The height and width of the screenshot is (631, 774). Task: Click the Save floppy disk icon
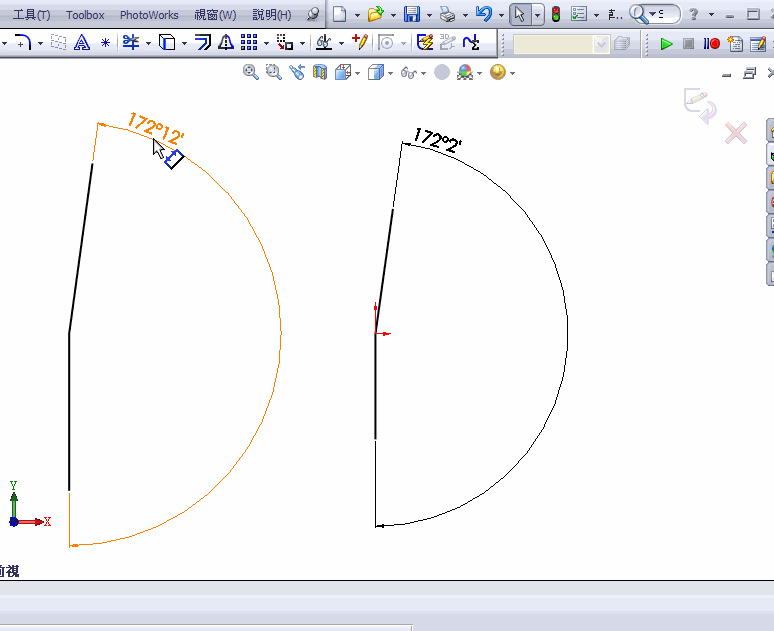tap(412, 14)
